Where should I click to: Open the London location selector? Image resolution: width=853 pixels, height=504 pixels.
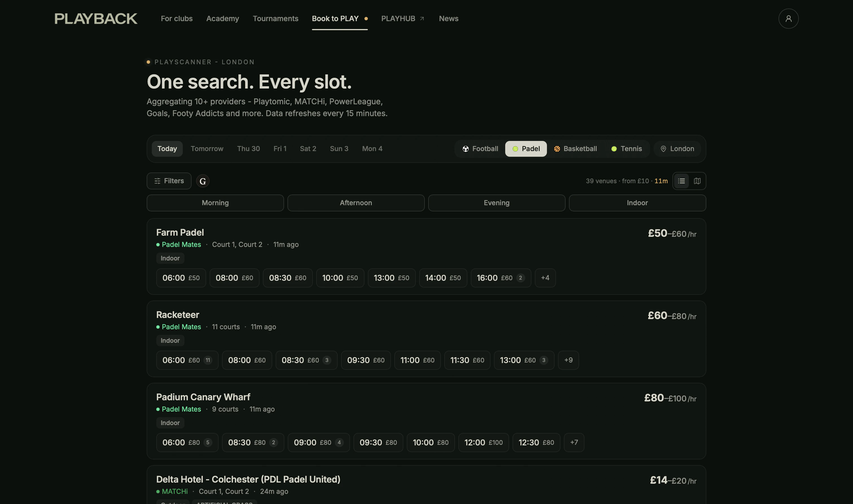coord(677,149)
